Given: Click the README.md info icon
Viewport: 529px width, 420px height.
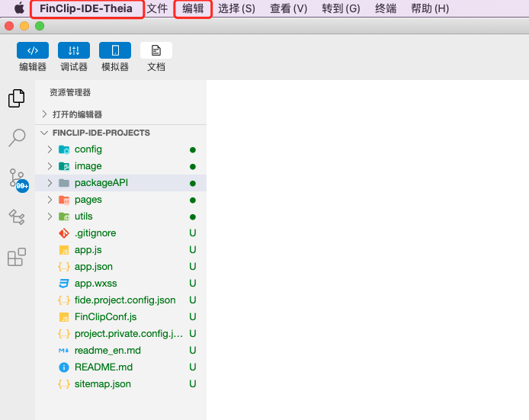Looking at the screenshot, I should click(64, 367).
